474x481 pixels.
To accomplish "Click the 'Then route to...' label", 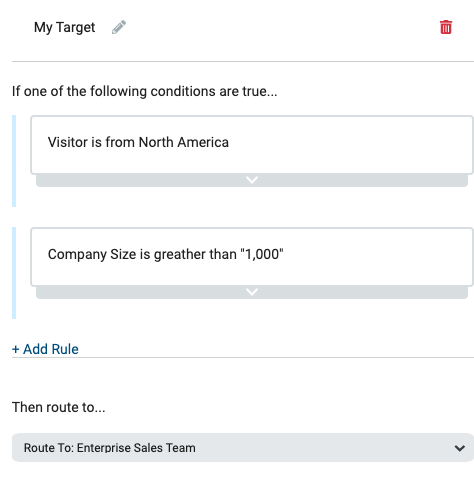I will 59,407.
